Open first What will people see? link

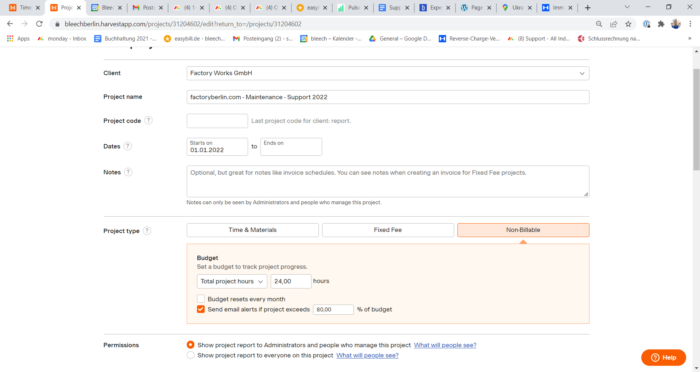tap(445, 345)
